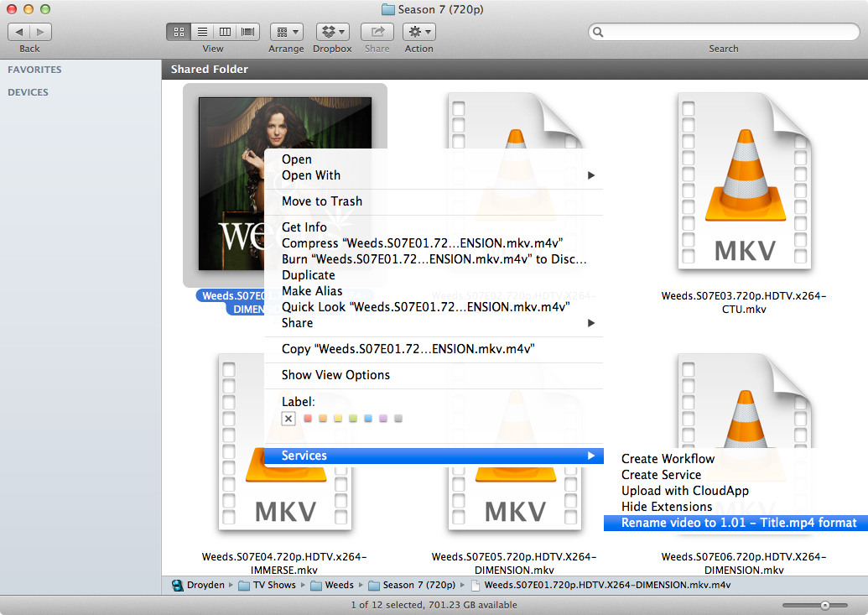Switch to icon view

click(179, 32)
